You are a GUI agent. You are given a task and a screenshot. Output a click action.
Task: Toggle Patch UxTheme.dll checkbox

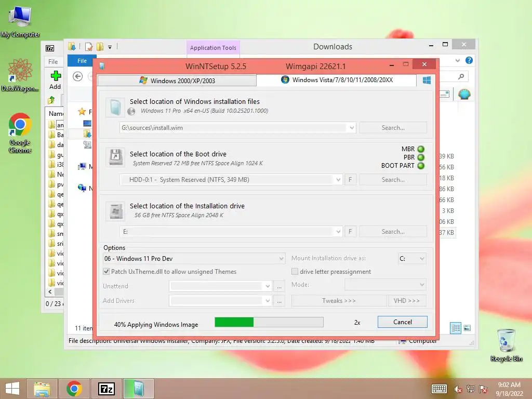(x=107, y=271)
